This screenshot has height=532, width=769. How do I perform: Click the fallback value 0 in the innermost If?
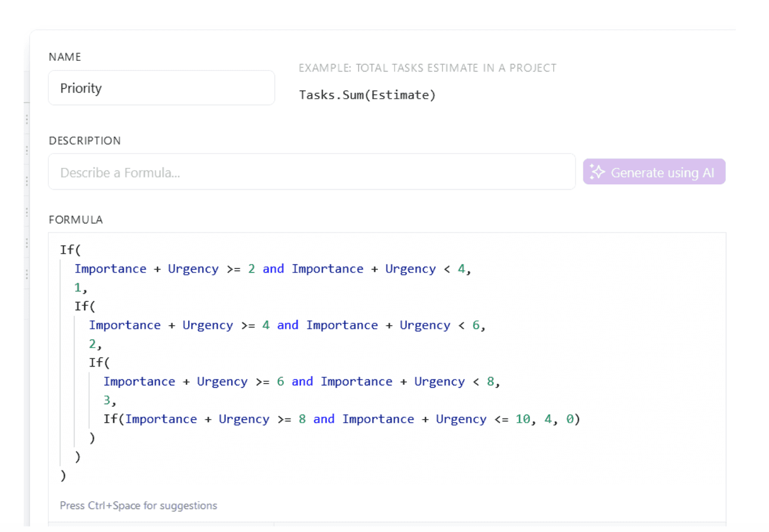[x=569, y=419]
